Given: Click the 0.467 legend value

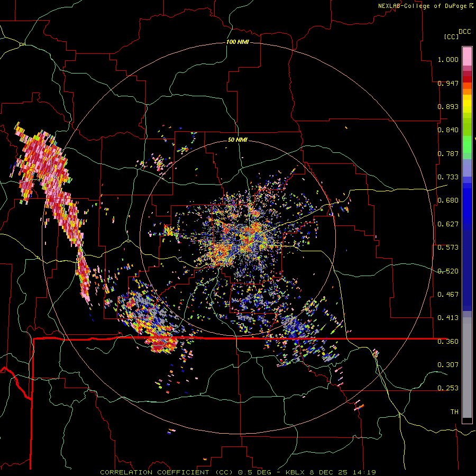Looking at the screenshot, I should point(448,295).
